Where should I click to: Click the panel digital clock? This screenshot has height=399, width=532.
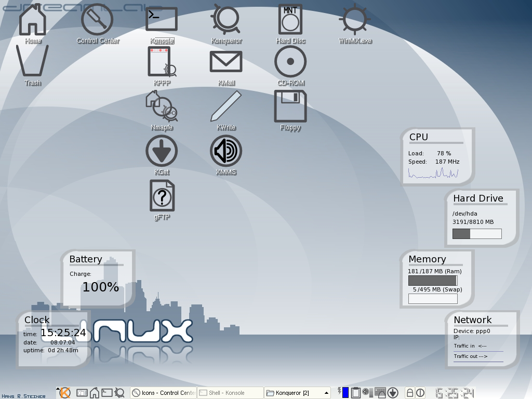[454, 393]
